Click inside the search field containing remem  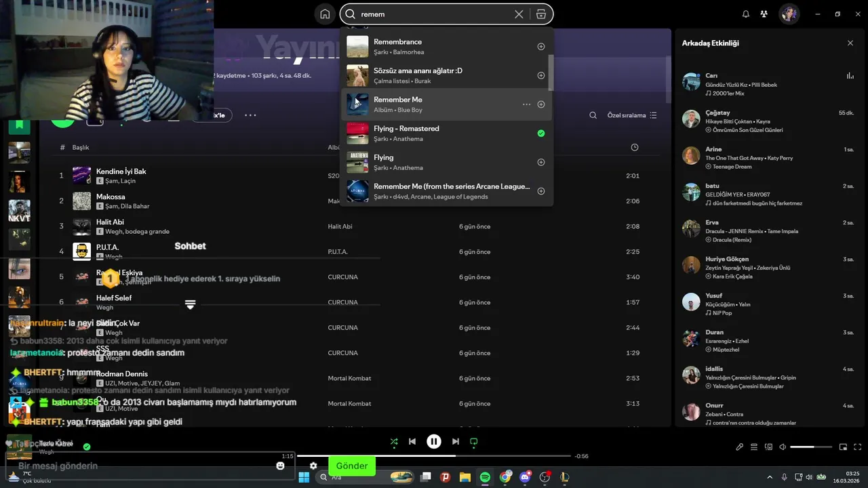[434, 14]
